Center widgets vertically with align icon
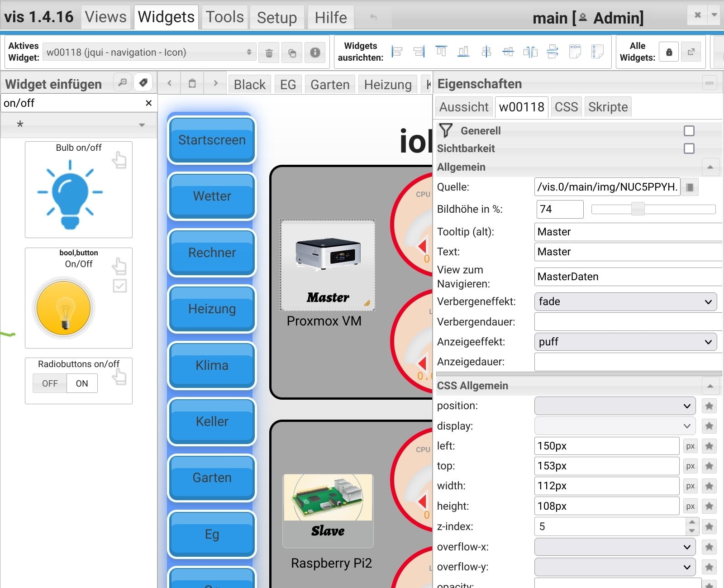Screen dimensions: 724x588 (x=486, y=52)
